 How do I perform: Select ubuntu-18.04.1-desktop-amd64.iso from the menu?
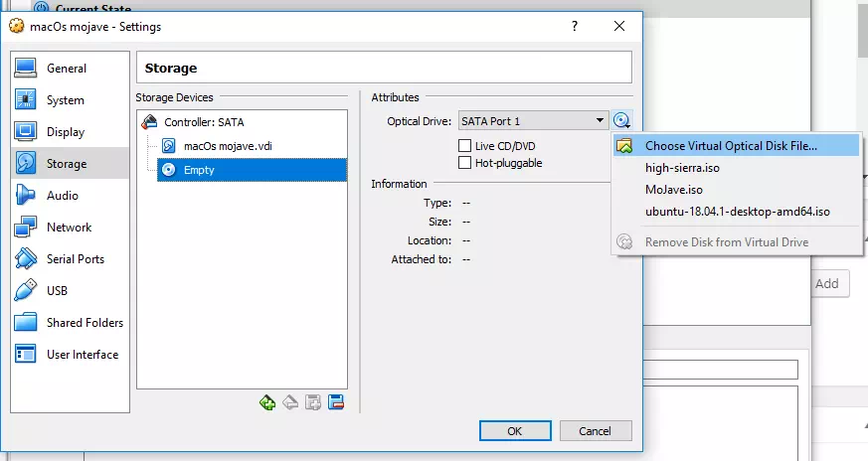click(x=736, y=212)
